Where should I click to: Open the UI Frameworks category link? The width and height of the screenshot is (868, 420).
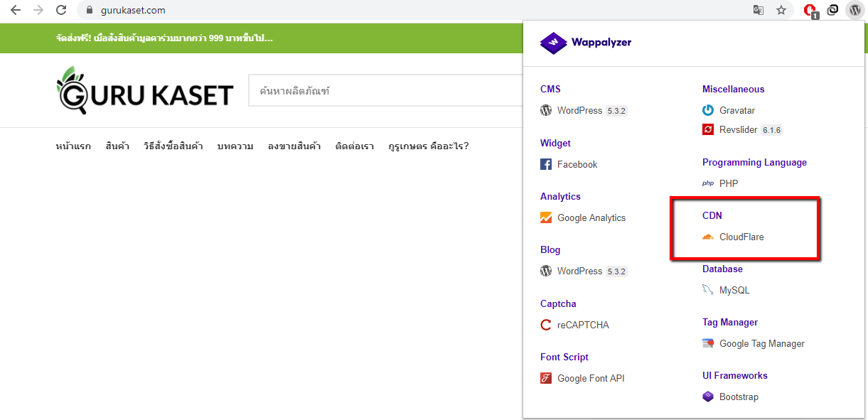tap(735, 376)
